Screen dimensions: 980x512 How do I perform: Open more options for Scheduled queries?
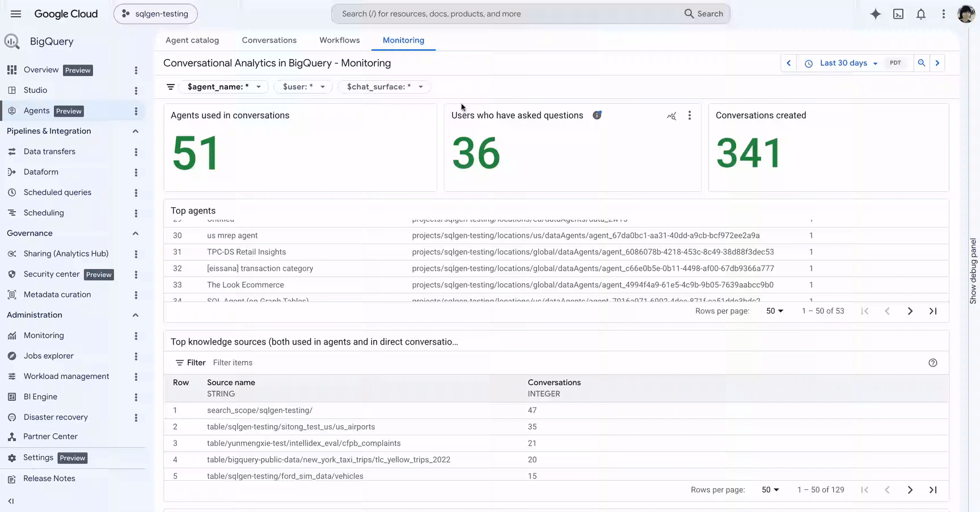point(136,192)
